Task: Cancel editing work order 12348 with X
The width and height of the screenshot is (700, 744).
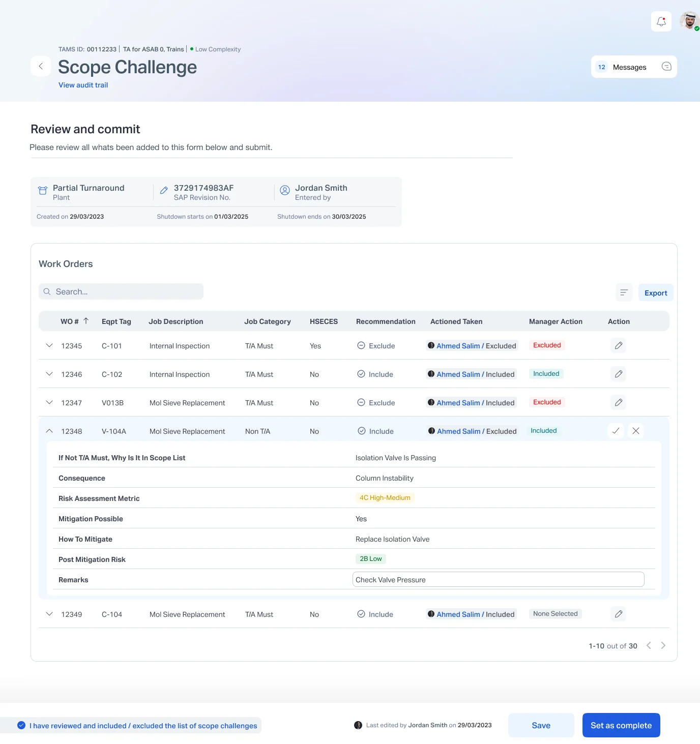Action: tap(636, 431)
